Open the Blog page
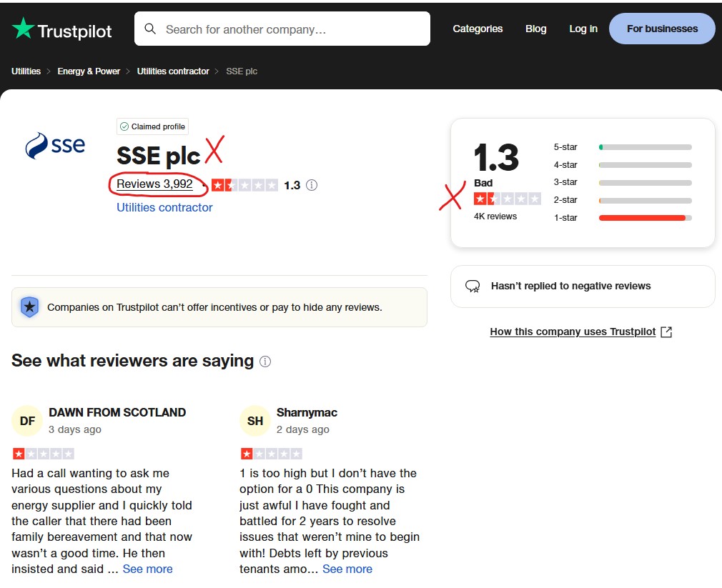 coord(536,29)
